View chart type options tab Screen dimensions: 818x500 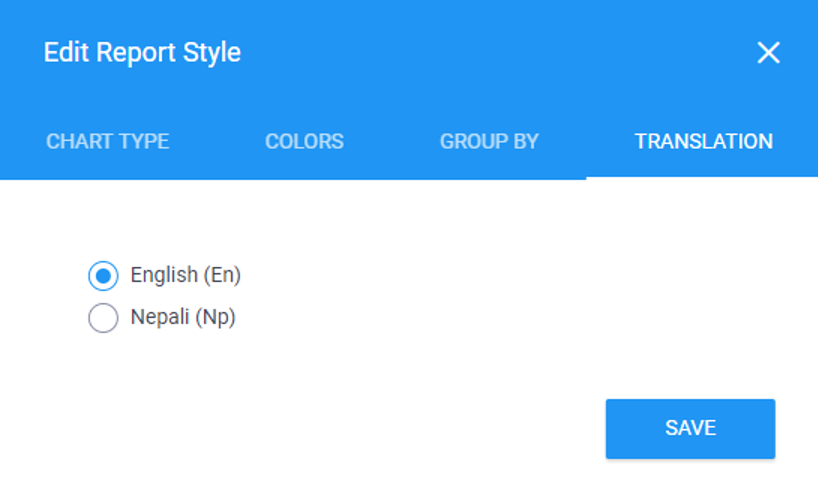click(x=107, y=141)
